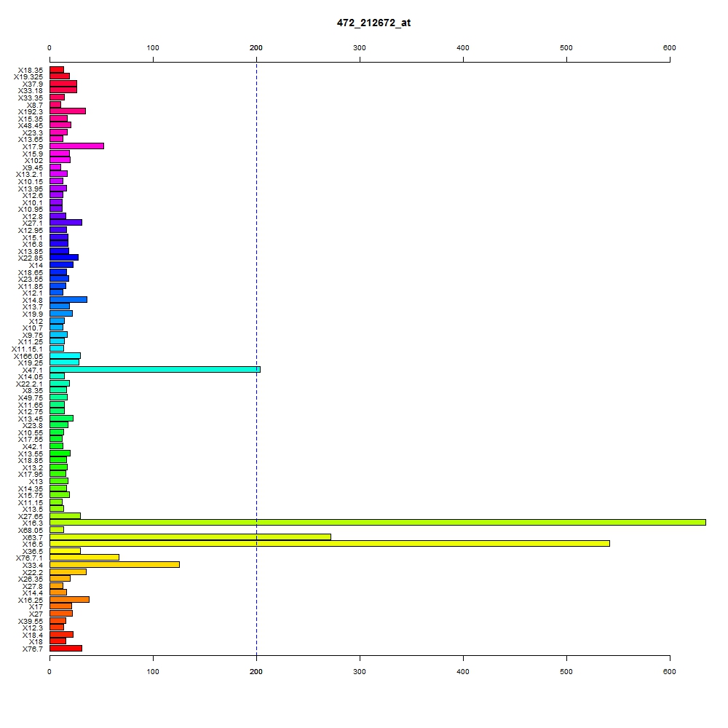Click the "X13.95" label
Screen dimensions: 728x728
point(30,189)
